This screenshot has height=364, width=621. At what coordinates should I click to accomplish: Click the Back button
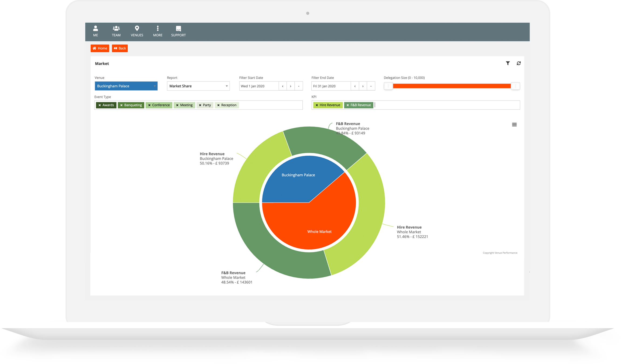120,48
